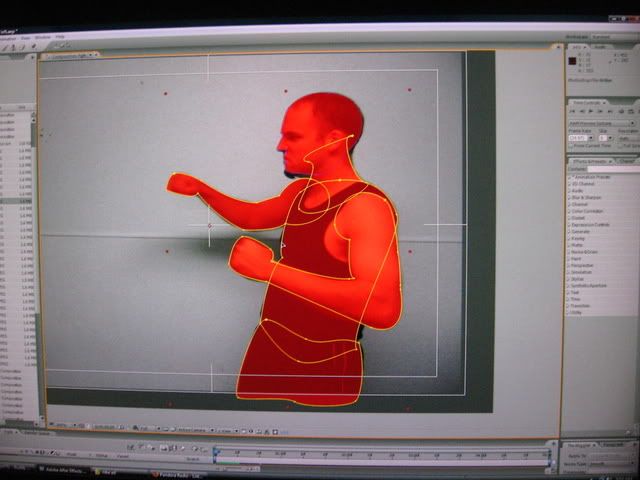Image resolution: width=640 pixels, height=480 pixels.
Task: Click the Frame Blending icon in the timeline
Action: pos(163,448)
